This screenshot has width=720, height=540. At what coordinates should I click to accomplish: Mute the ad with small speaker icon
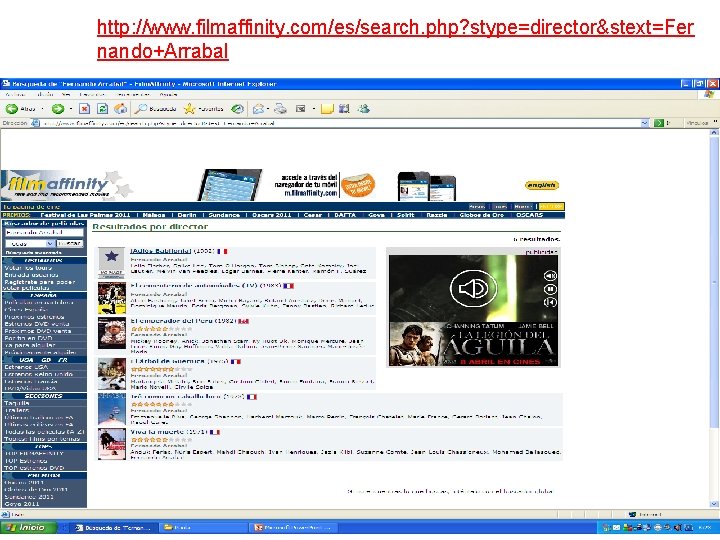click(x=550, y=276)
